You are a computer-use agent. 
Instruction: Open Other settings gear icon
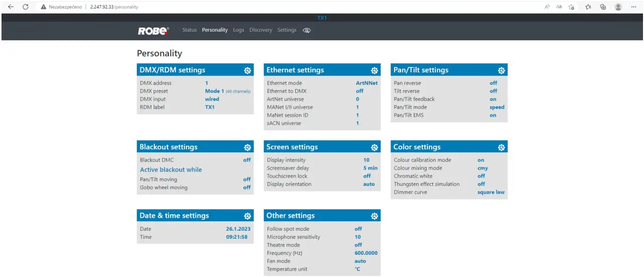pos(375,216)
